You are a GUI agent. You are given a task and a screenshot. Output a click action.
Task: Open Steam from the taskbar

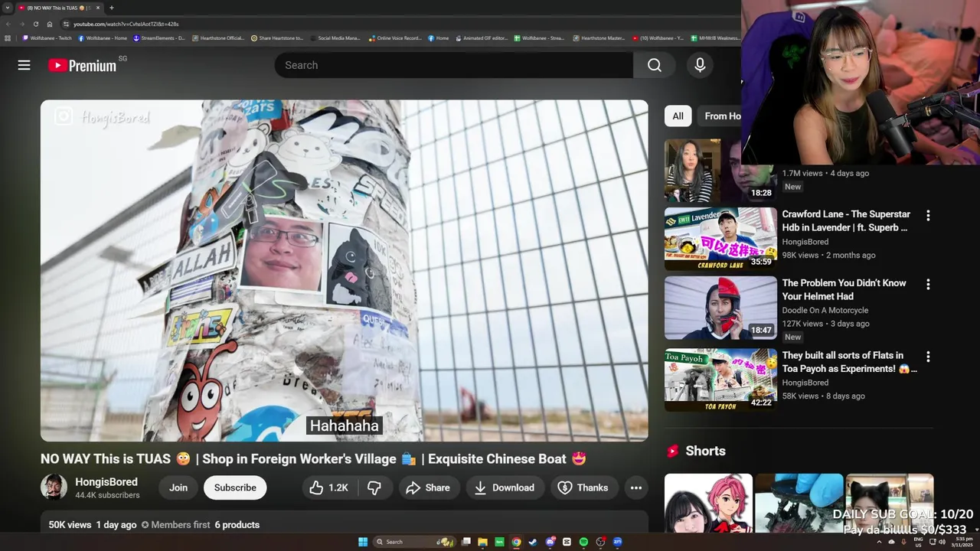pyautogui.click(x=533, y=542)
